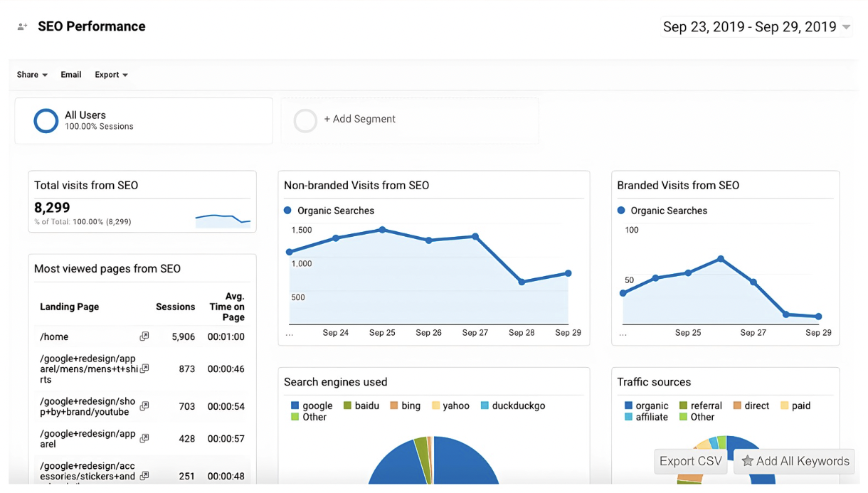
Task: Click the Email button
Action: 71,75
